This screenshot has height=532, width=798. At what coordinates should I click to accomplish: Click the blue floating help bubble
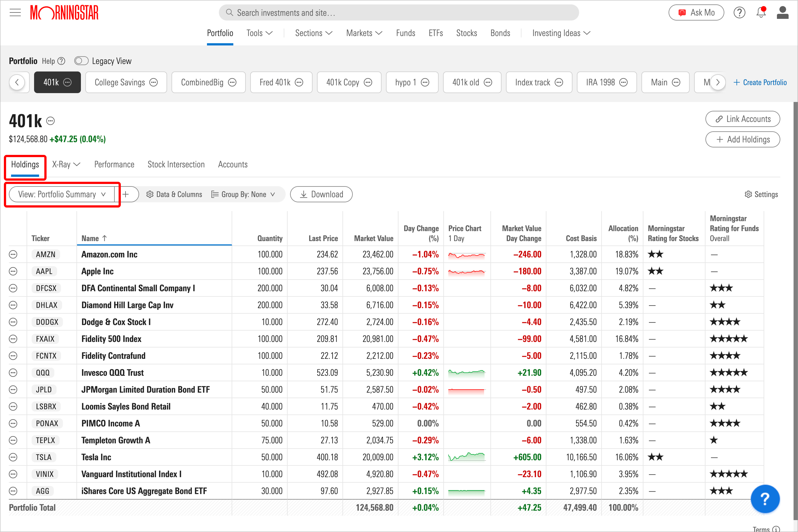coord(765,499)
